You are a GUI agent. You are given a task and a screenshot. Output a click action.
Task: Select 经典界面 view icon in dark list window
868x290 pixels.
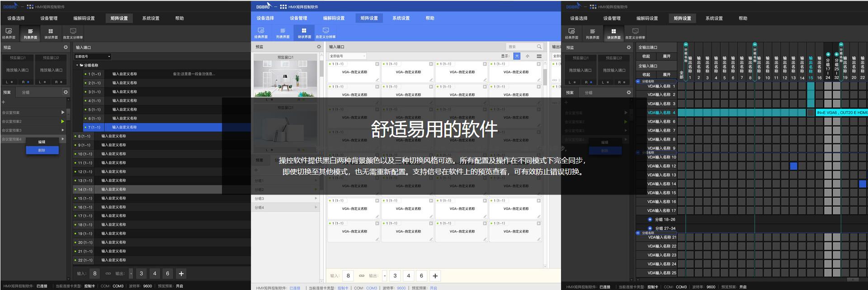[x=9, y=33]
